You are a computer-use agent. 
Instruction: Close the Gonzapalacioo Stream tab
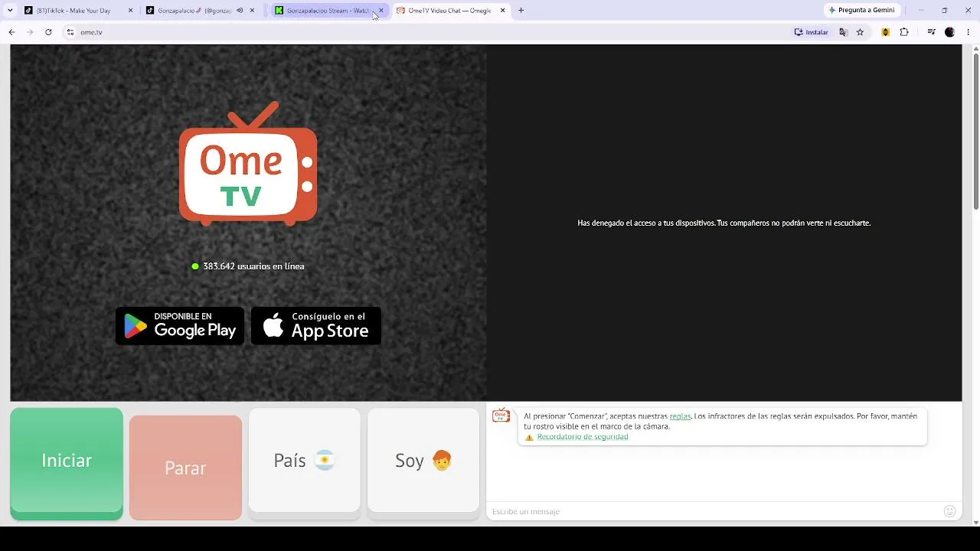(x=381, y=11)
